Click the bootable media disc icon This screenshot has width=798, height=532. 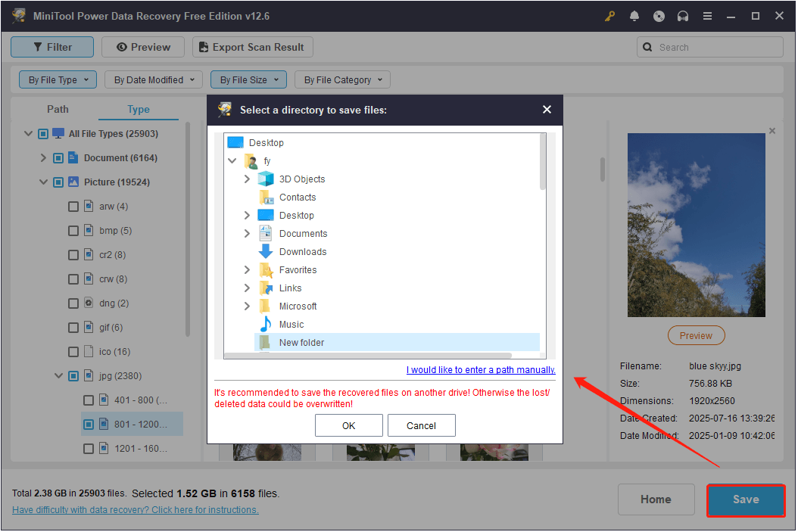[x=659, y=15]
